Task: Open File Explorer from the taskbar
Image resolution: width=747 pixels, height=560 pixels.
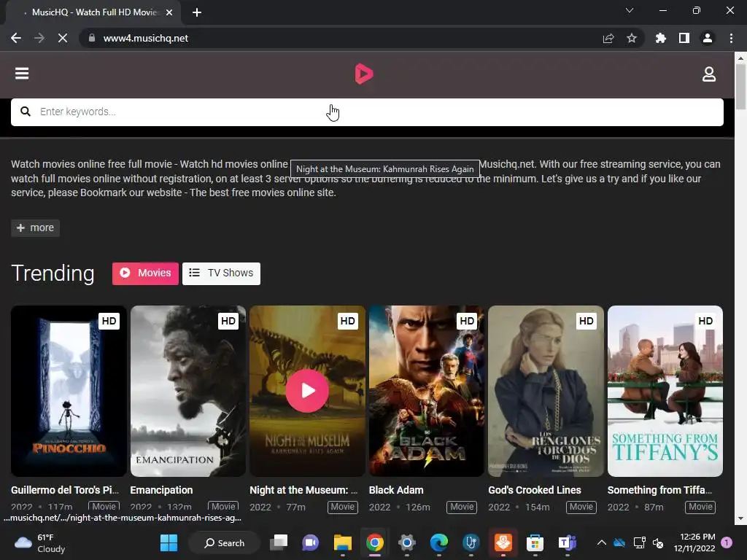Action: click(x=343, y=542)
